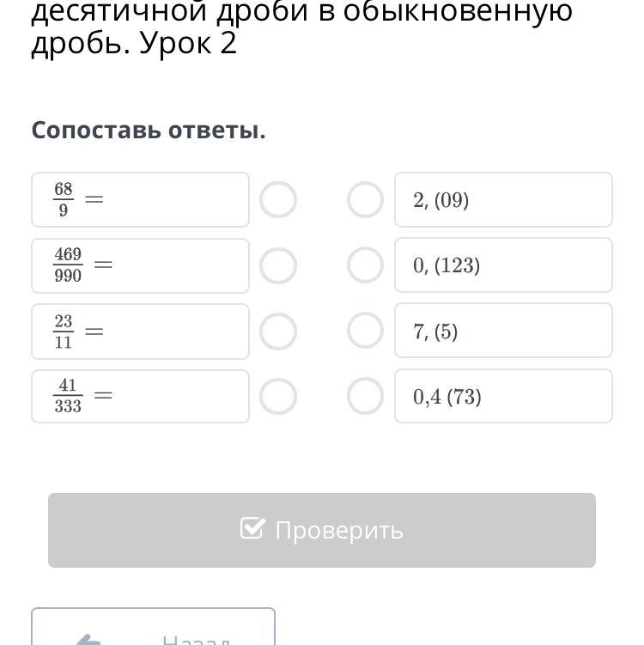Screen dimensions: 644x645
Task: Select the radio circle next to 41/333
Action: pyautogui.click(x=278, y=397)
